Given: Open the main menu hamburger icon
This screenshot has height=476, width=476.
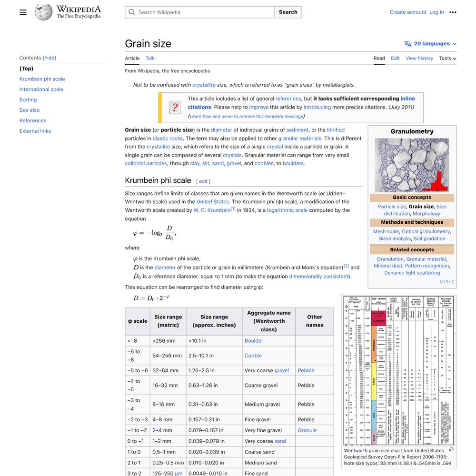Looking at the screenshot, I should (23, 12).
